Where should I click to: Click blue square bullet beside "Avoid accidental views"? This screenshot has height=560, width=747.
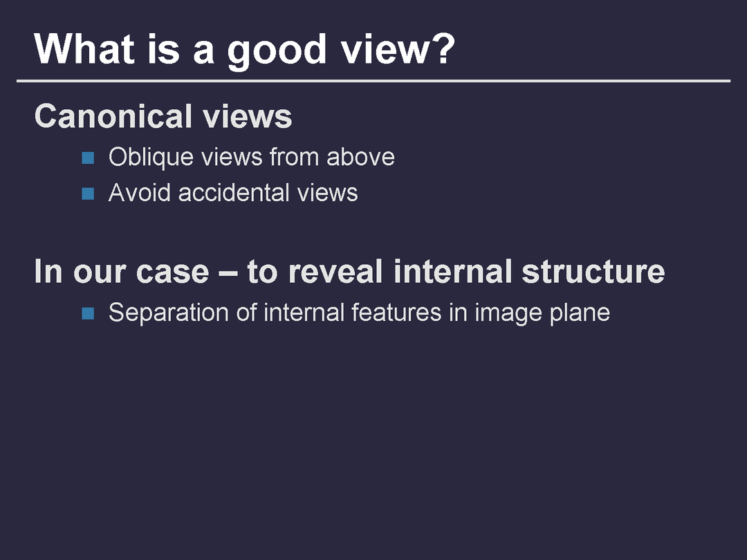coord(88,193)
